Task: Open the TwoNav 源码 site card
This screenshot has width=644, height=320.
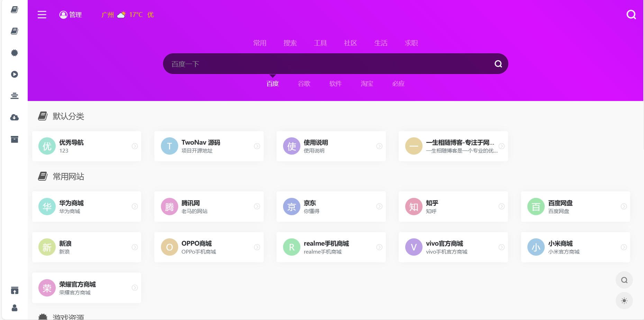Action: tap(209, 146)
